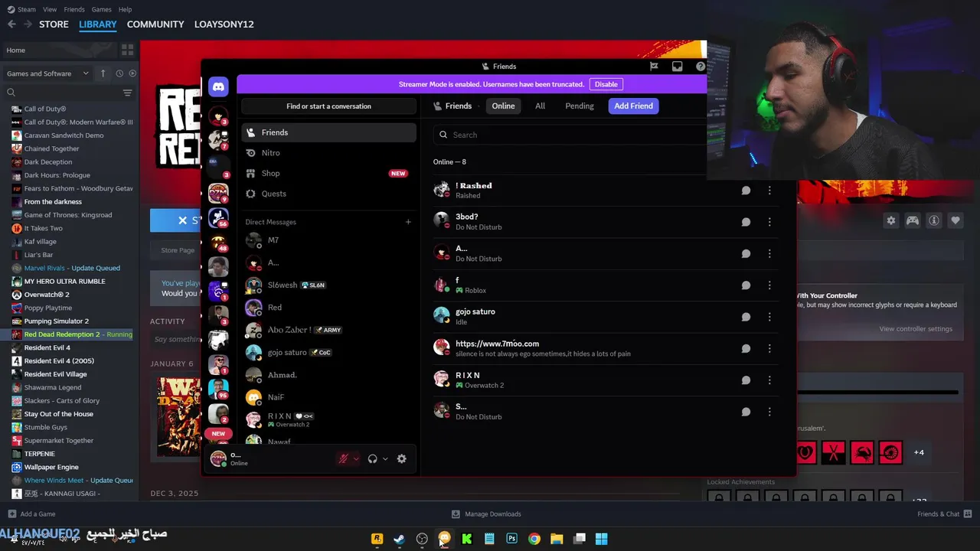This screenshot has width=980, height=551.
Task: Open the Windows Start button
Action: pos(602,539)
